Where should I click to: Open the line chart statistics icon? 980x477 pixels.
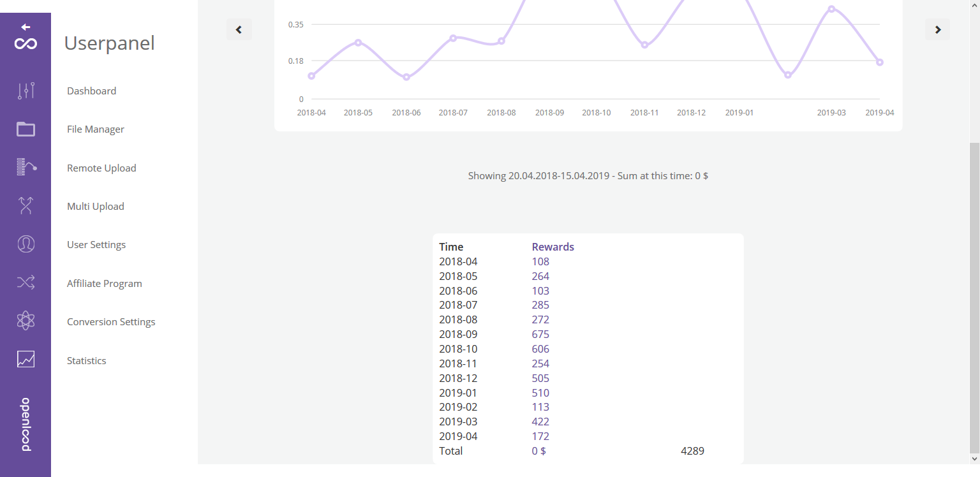coord(26,359)
